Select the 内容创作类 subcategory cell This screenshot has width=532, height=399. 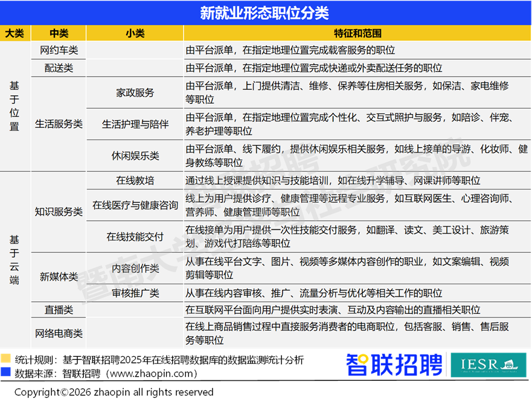(x=135, y=269)
